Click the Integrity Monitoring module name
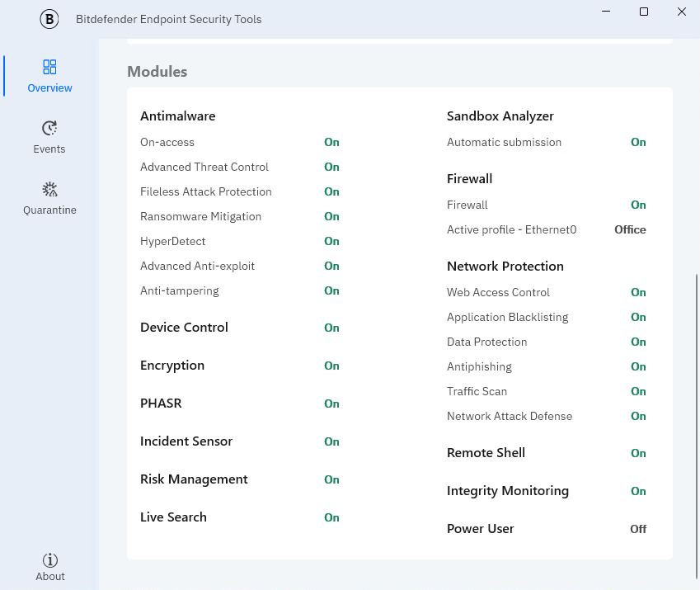 click(507, 491)
